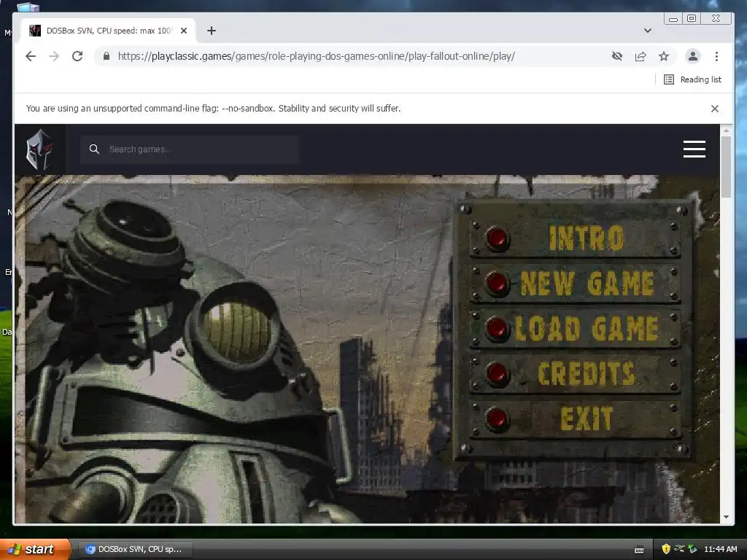View site security lock information
Image resolution: width=747 pixels, height=560 pixels.
pos(107,56)
